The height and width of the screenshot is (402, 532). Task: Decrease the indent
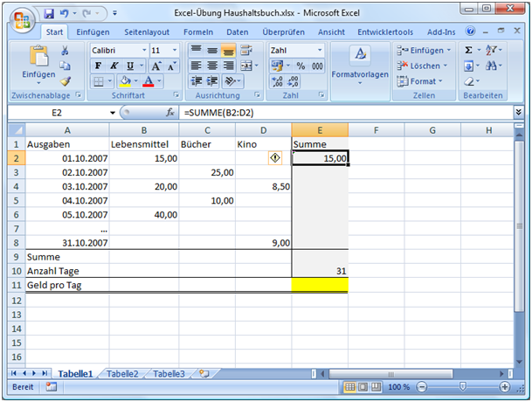(x=197, y=81)
